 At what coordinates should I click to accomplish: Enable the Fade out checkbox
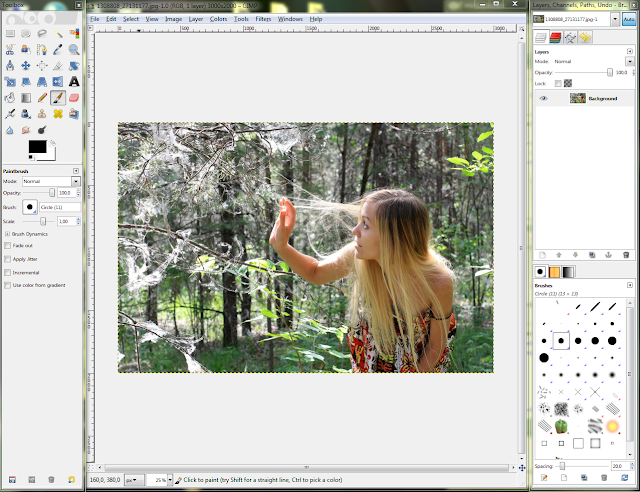point(7,245)
